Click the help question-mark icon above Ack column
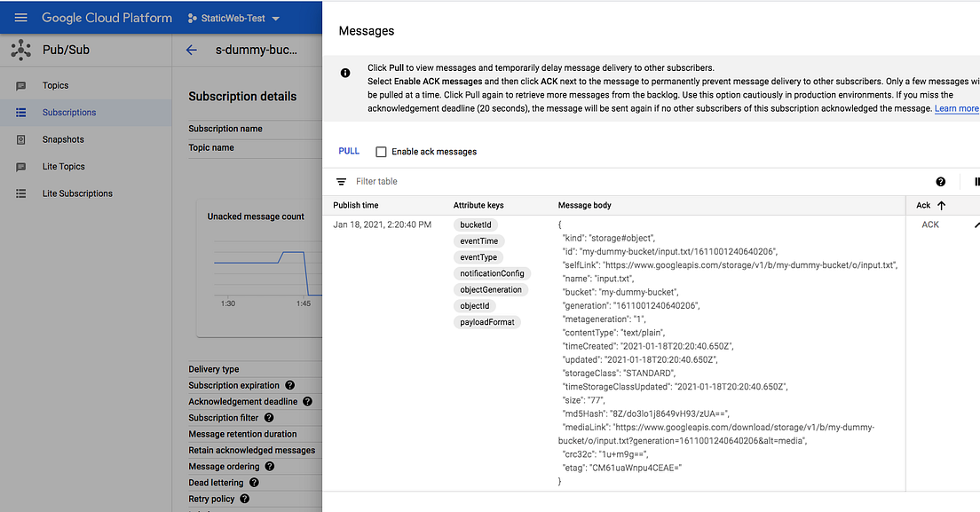Viewport: 980px width, 512px height. click(x=940, y=181)
